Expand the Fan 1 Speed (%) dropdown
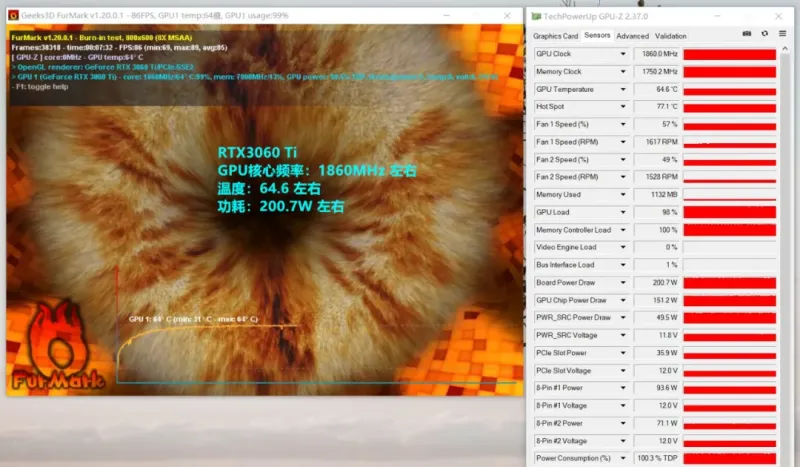Image resolution: width=800 pixels, height=467 pixels. point(623,125)
